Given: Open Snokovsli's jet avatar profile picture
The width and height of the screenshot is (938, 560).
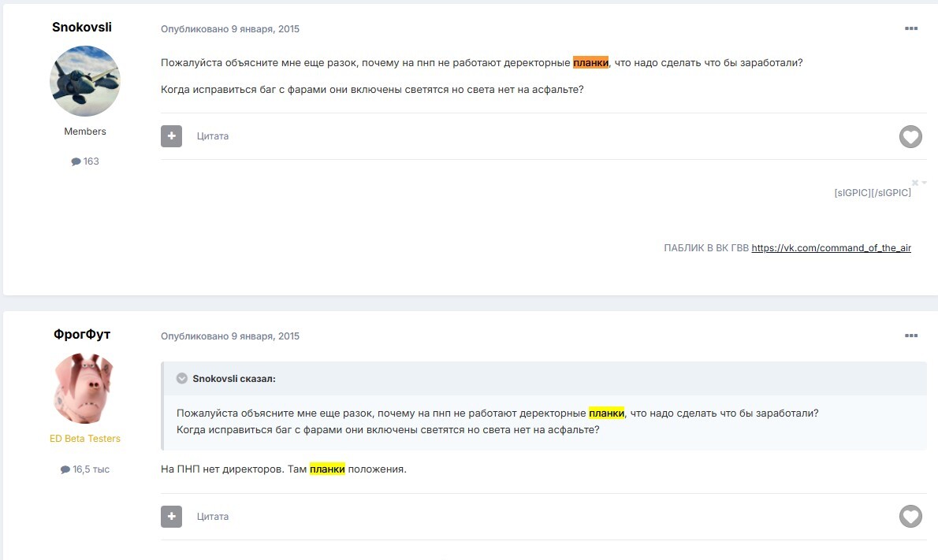Looking at the screenshot, I should click(85, 81).
